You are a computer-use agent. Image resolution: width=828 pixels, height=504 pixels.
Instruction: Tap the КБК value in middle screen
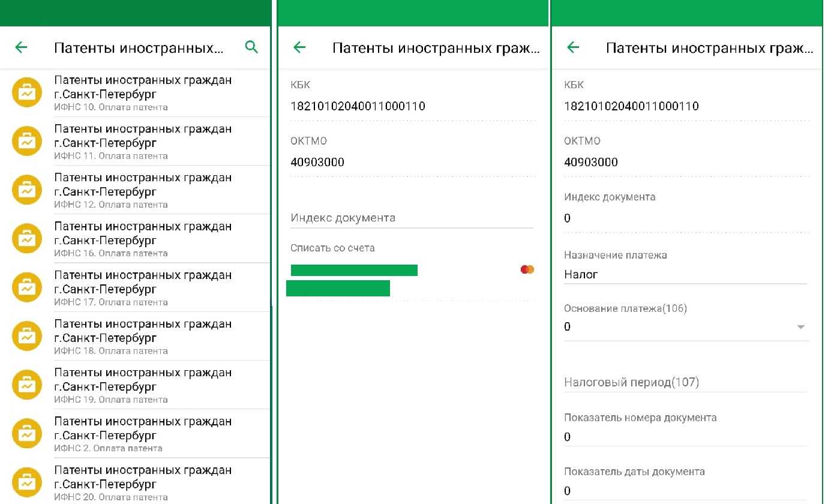tap(358, 106)
